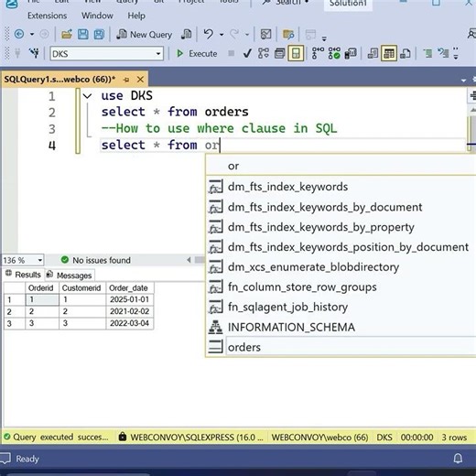Click the Solution1 title label
Screen dimensions: 476x476
pyautogui.click(x=348, y=4)
